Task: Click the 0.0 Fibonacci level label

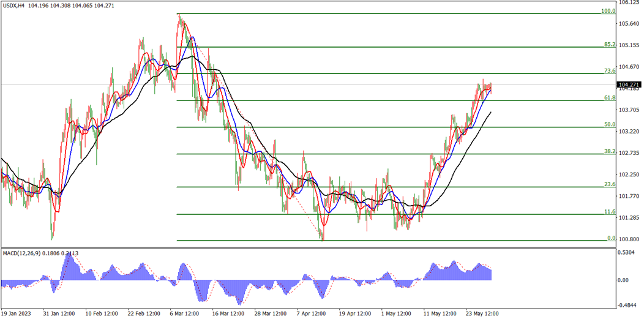Action: click(611, 238)
